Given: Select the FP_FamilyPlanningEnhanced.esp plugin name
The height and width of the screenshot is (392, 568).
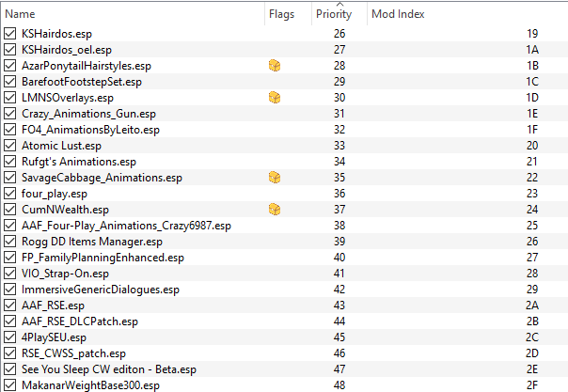Looking at the screenshot, I should (103, 258).
